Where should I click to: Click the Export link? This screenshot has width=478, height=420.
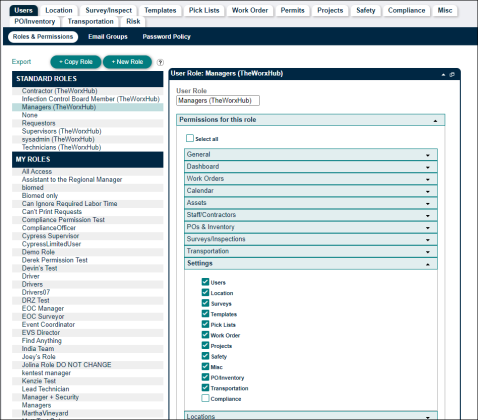tap(21, 62)
